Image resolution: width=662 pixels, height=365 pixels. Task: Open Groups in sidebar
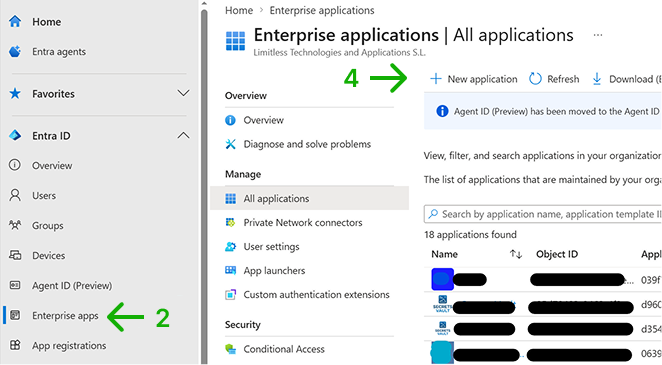click(48, 226)
